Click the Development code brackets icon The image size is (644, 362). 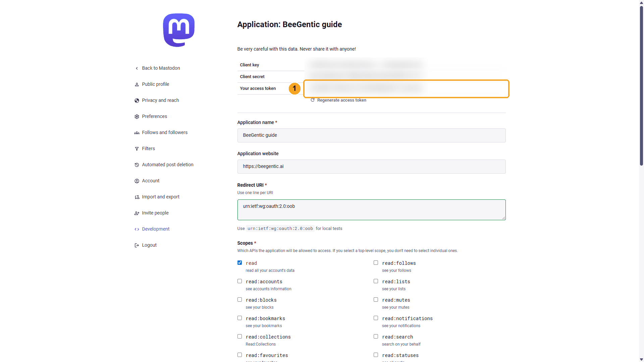point(137,229)
